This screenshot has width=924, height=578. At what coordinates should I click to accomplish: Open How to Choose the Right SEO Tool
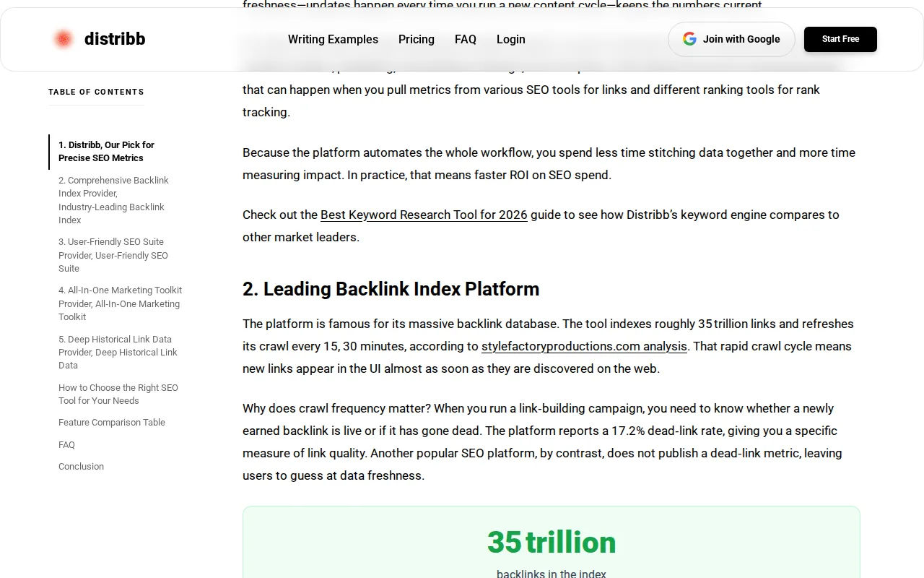click(x=118, y=394)
